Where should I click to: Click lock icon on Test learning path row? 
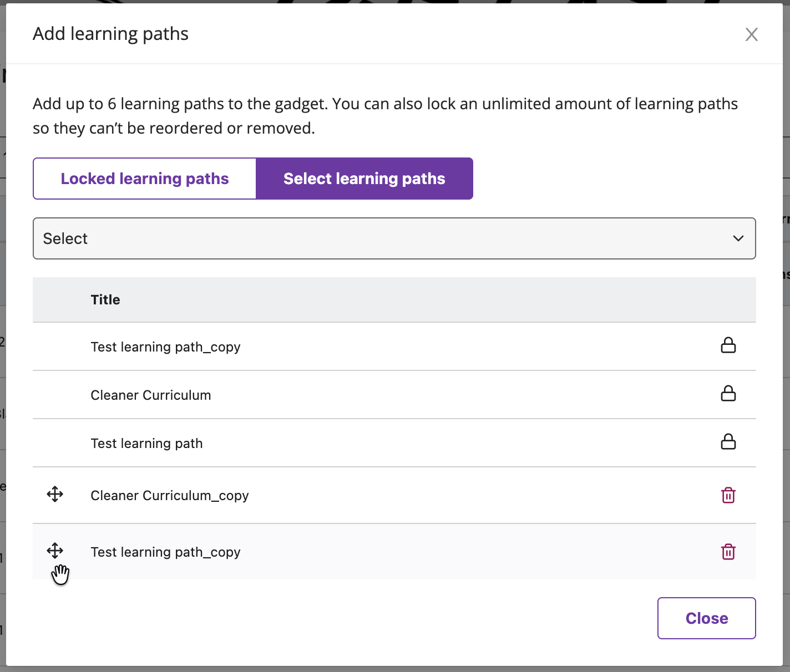(x=728, y=442)
